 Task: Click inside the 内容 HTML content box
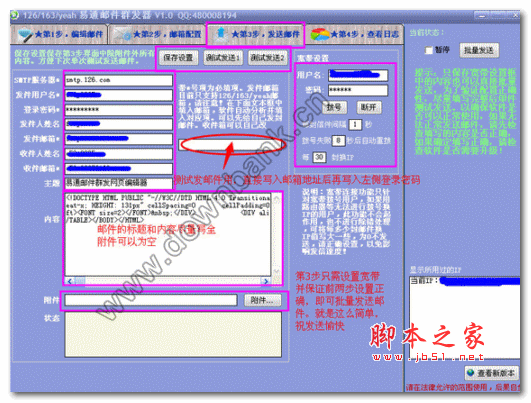(x=168, y=235)
